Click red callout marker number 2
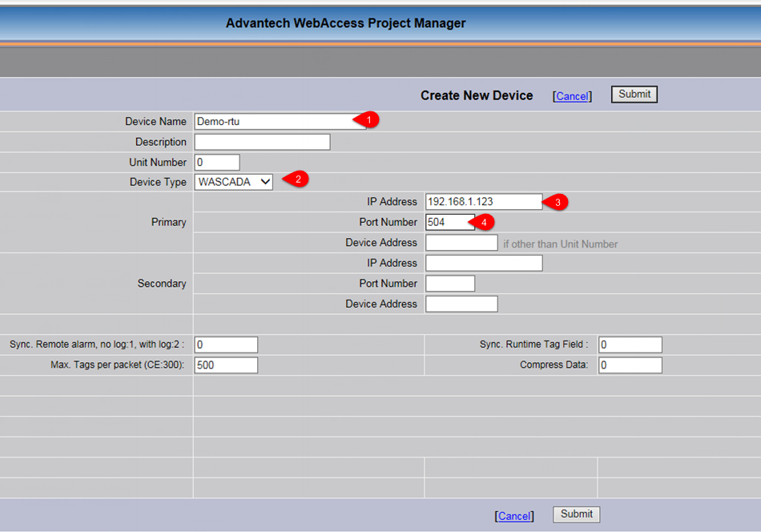 coord(297,179)
